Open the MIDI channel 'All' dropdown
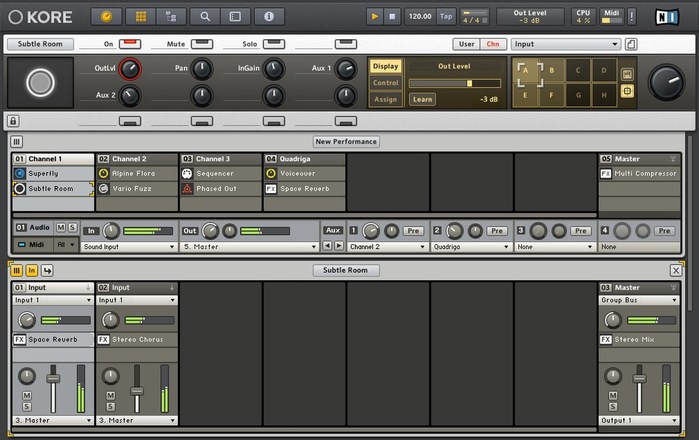699x440 pixels. tap(66, 244)
